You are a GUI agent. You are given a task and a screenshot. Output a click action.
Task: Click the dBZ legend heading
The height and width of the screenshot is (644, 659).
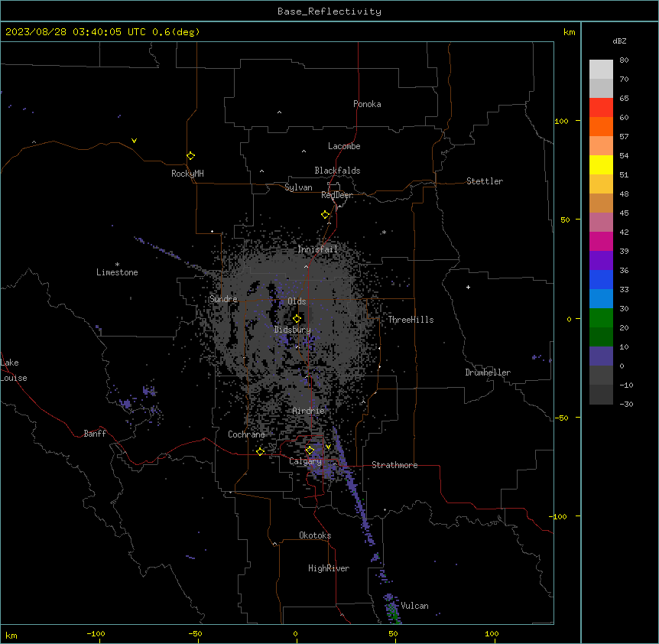click(619, 41)
